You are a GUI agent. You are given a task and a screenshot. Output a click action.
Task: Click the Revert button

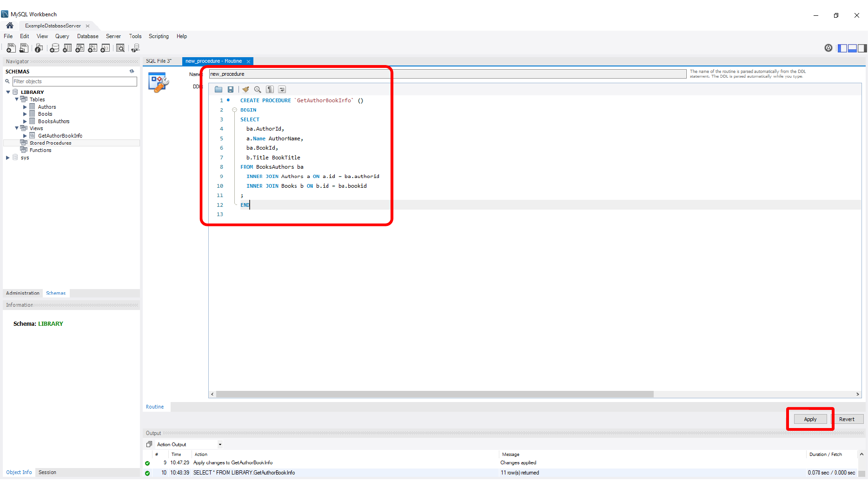[847, 419]
